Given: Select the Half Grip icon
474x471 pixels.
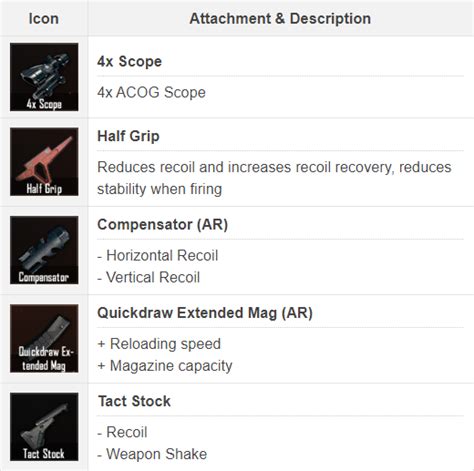Looking at the screenshot, I should 44,162.
